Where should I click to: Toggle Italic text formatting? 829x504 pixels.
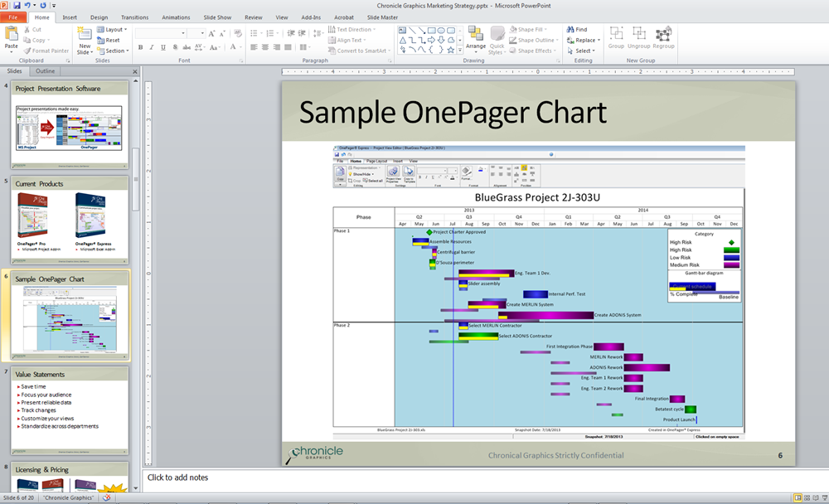pos(153,47)
